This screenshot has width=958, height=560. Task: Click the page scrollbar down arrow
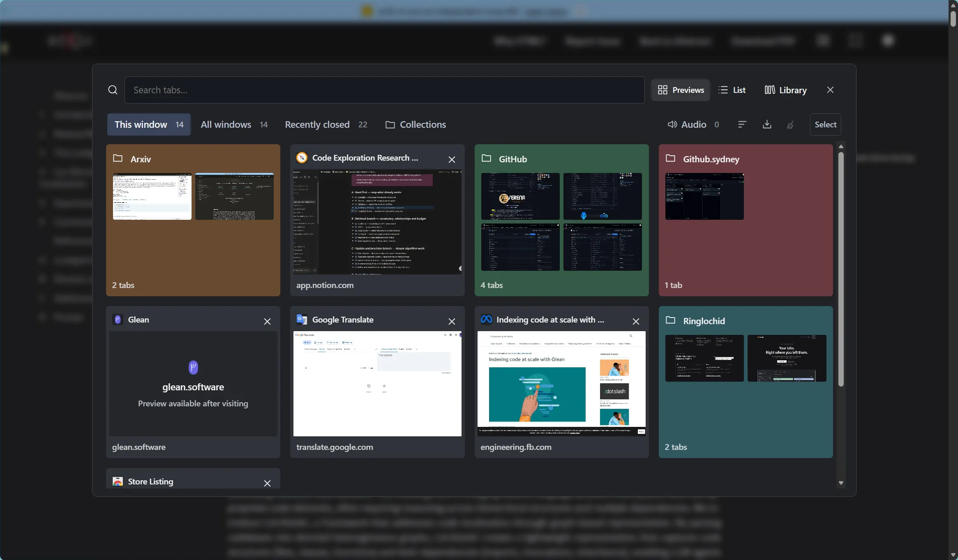[x=953, y=555]
